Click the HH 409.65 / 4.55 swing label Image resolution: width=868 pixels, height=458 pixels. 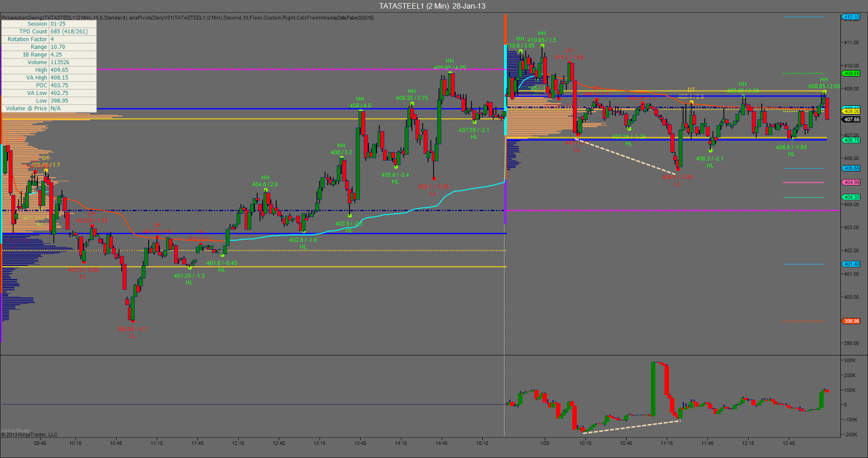point(450,65)
